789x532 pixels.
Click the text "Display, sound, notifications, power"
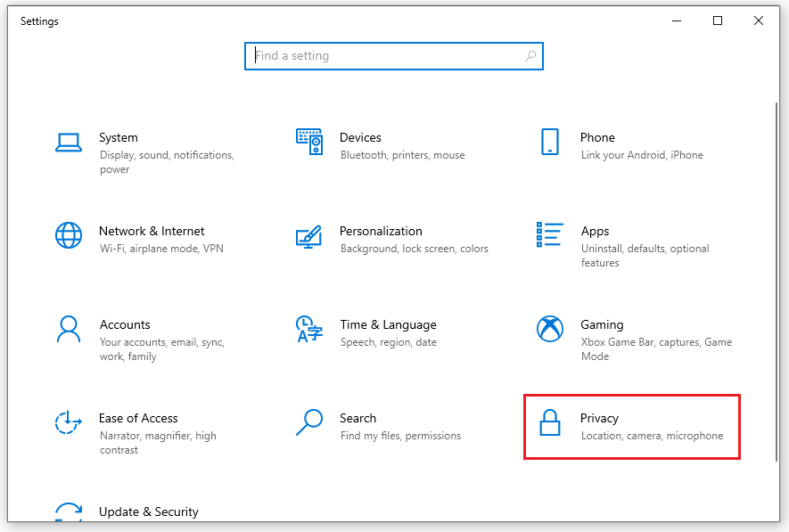pyautogui.click(x=167, y=162)
